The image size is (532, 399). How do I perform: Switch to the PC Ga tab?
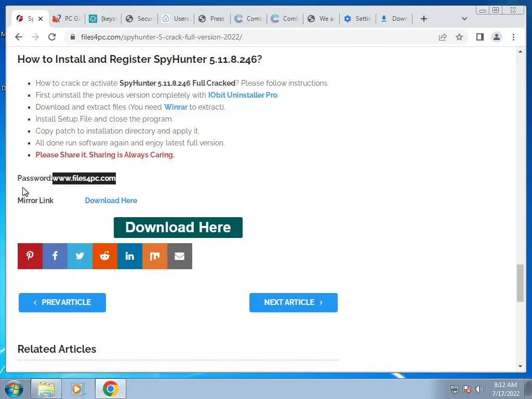(x=66, y=19)
